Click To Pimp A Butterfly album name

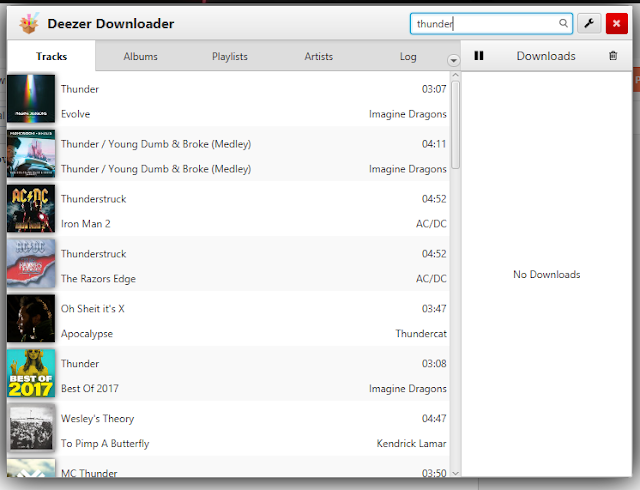coord(105,444)
